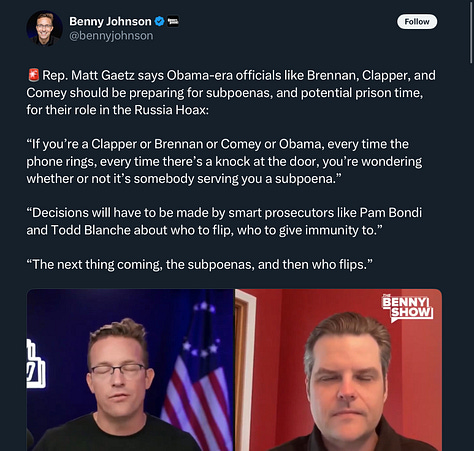Open Benny Johnson's profile avatar
The height and width of the screenshot is (451, 474).
(44, 28)
